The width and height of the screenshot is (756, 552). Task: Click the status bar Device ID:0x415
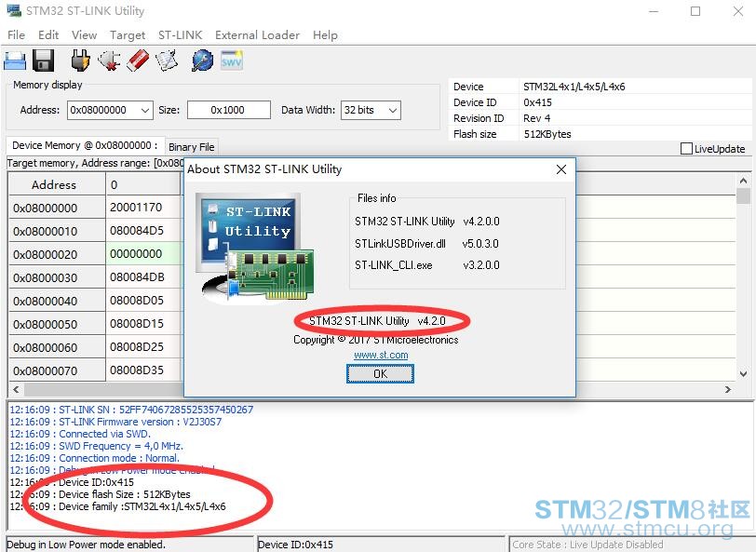click(x=295, y=545)
